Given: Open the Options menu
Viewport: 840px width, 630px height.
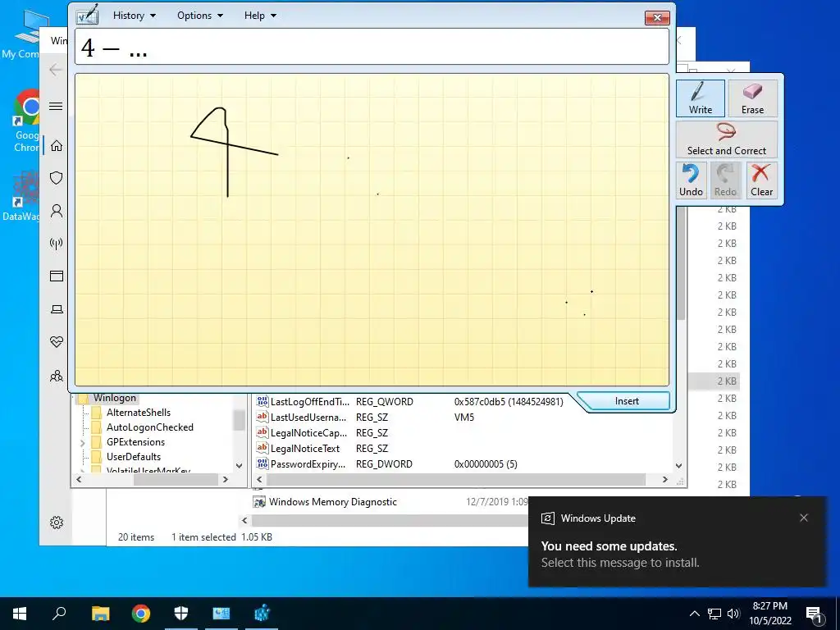Looking at the screenshot, I should 200,16.
